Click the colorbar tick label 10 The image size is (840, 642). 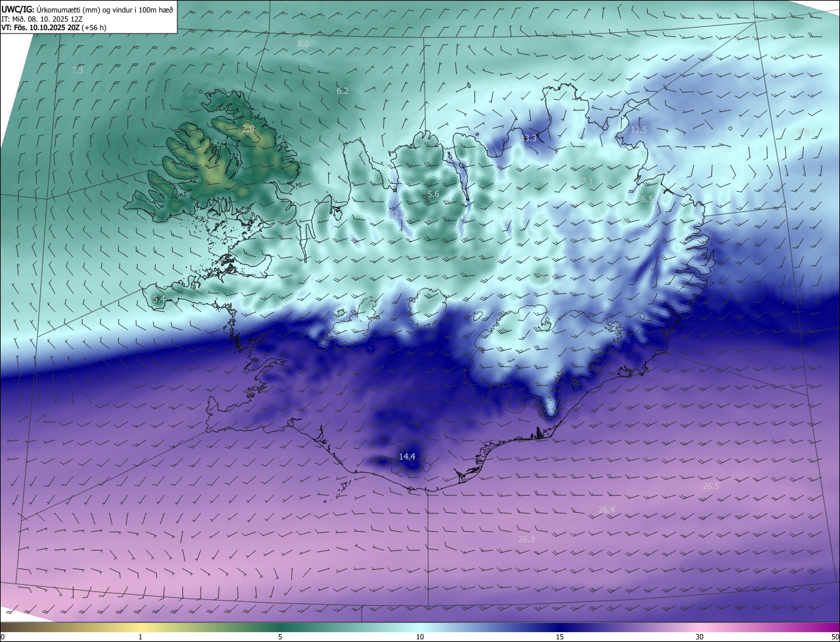tap(420, 637)
